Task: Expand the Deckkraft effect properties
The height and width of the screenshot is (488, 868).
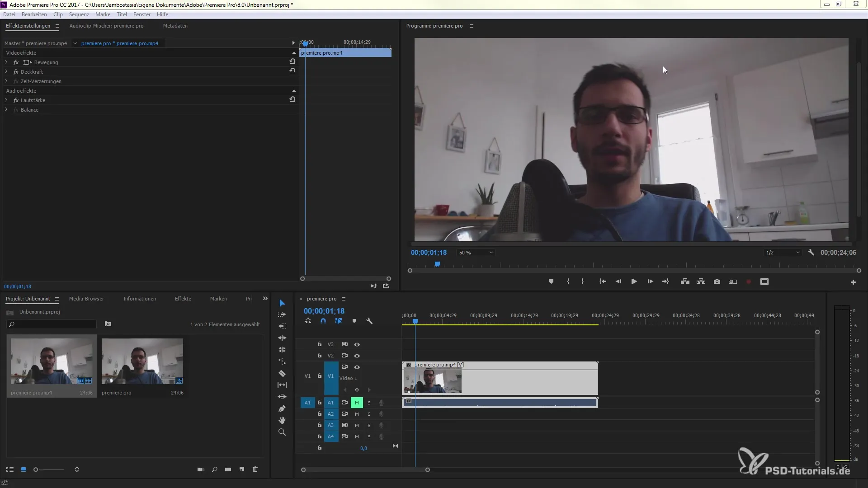Action: point(6,72)
